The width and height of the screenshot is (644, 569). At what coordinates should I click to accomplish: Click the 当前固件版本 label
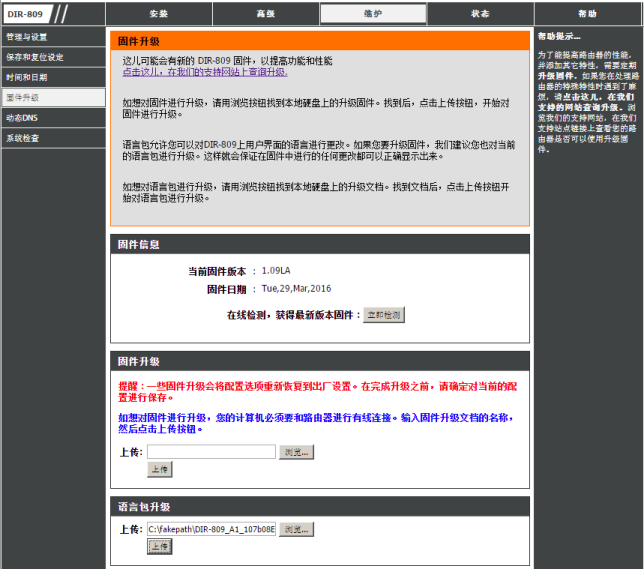(x=217, y=271)
